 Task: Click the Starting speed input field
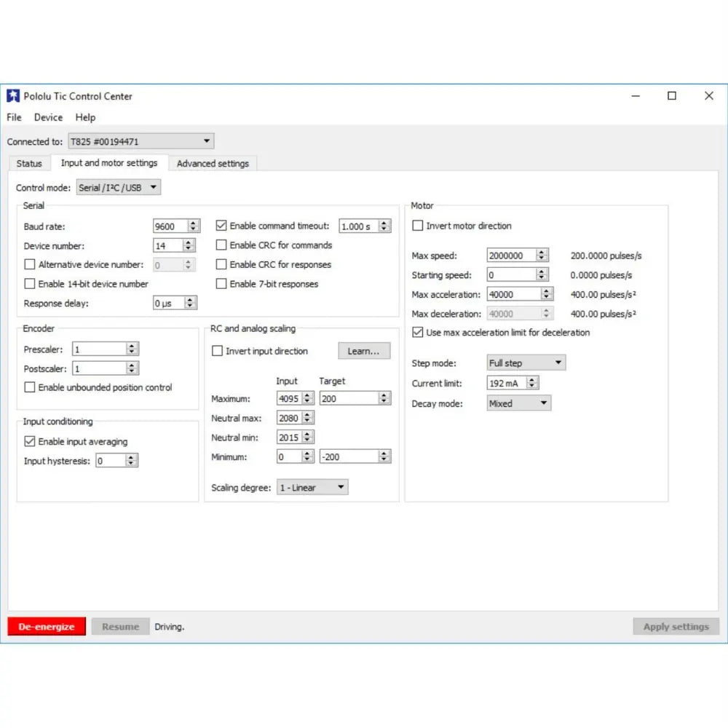click(x=511, y=275)
